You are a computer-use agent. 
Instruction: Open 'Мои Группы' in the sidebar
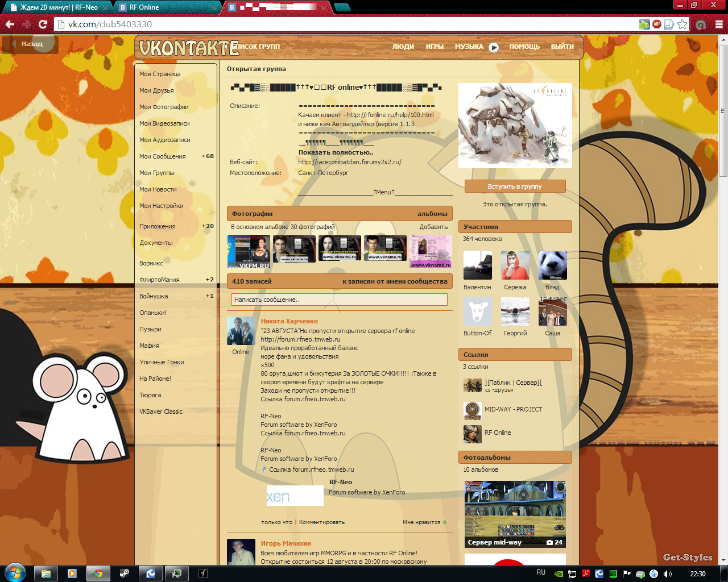click(x=157, y=173)
